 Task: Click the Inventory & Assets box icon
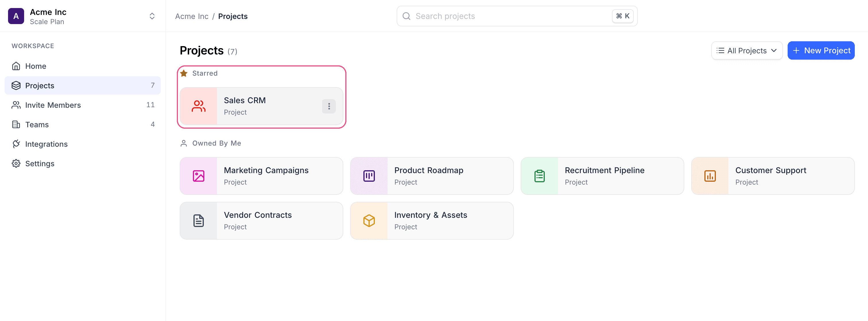tap(369, 221)
